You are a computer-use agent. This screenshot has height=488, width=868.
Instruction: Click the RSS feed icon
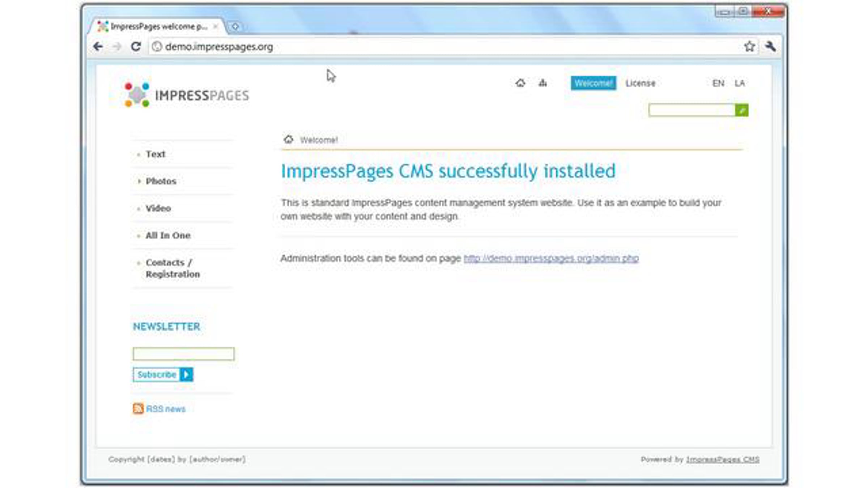tap(138, 408)
